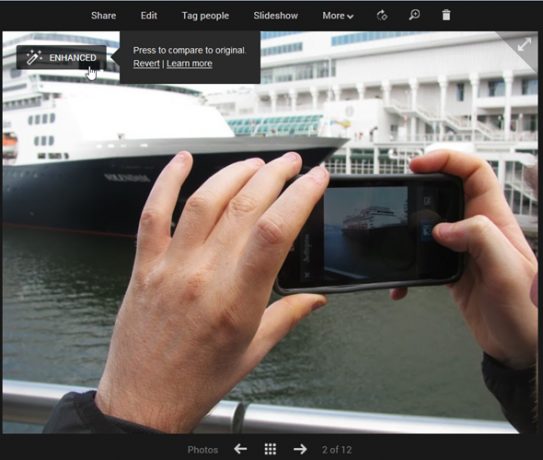This screenshot has height=460, width=543.
Task: Open the More dropdown menu
Action: (x=338, y=16)
